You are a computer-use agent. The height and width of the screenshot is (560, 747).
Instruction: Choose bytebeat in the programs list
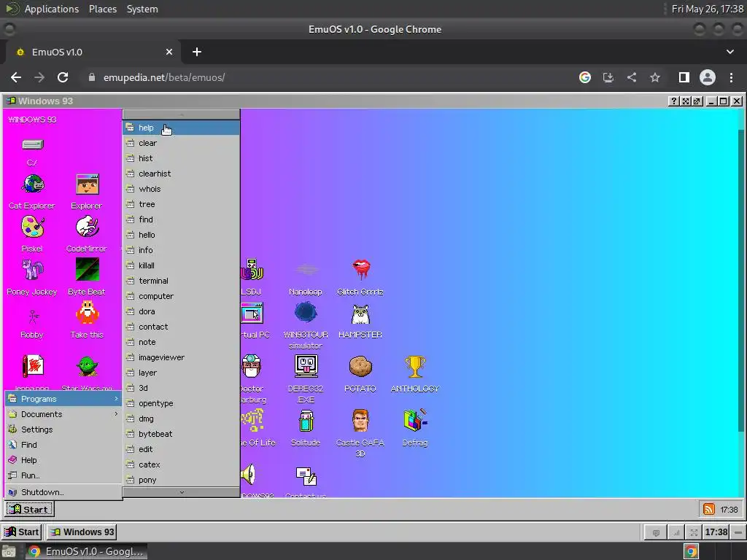click(x=181, y=434)
